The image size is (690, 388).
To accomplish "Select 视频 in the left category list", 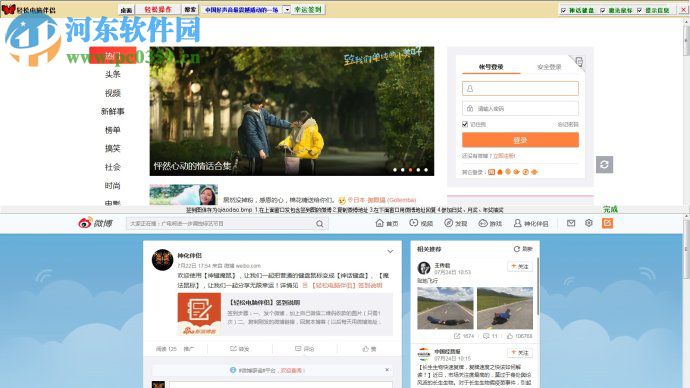I will pyautogui.click(x=113, y=93).
